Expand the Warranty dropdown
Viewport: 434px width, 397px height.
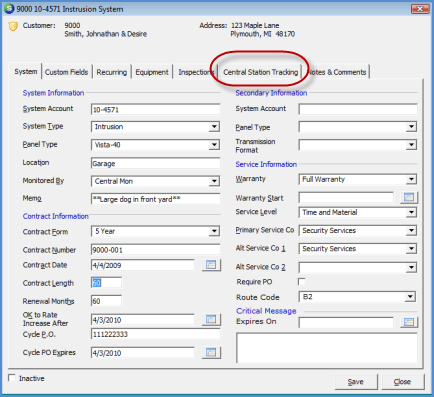[412, 179]
